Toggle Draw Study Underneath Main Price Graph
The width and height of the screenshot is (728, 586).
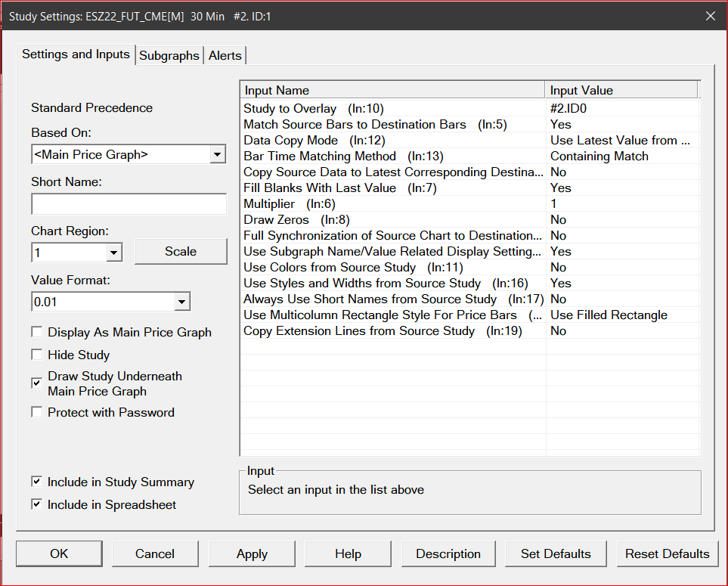[x=37, y=383]
